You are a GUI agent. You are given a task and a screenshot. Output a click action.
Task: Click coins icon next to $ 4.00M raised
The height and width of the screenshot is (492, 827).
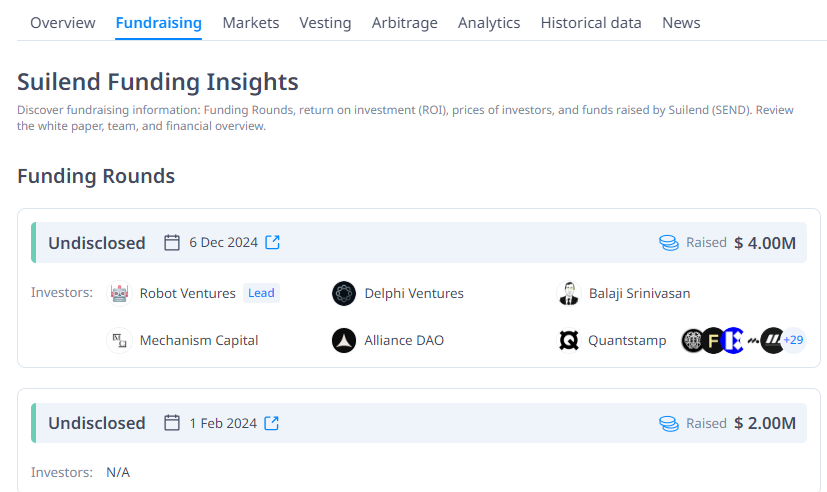[x=669, y=243]
